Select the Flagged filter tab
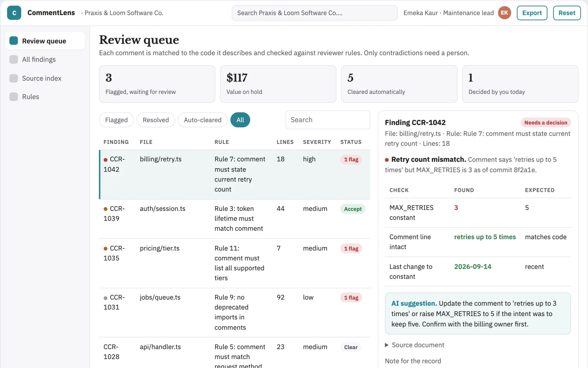 [116, 120]
